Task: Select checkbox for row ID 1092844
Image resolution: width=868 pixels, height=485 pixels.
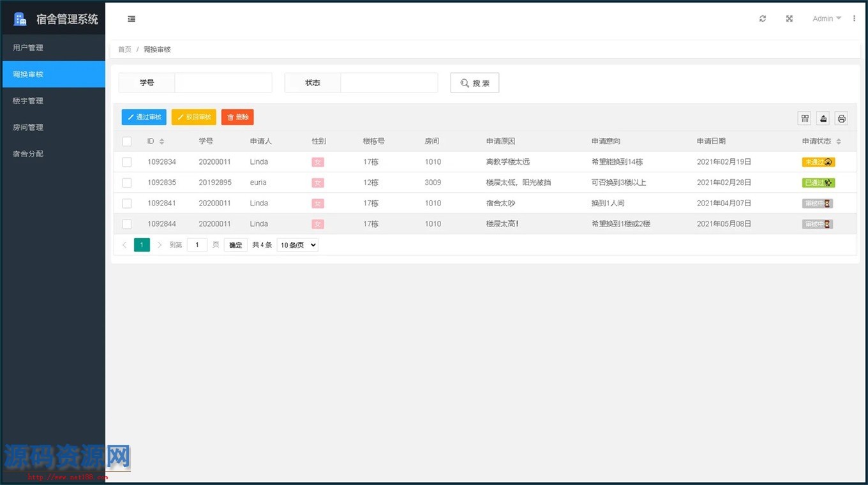Action: [x=127, y=224]
